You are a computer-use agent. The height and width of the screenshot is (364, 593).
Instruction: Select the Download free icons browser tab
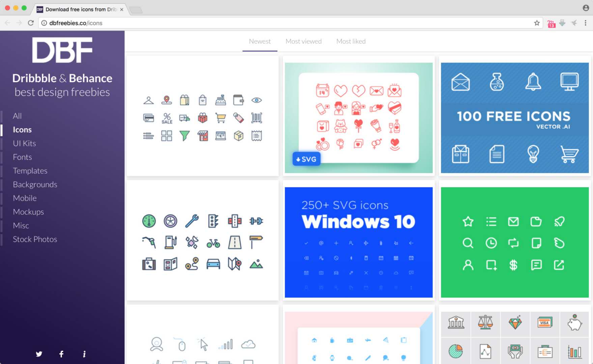(x=80, y=9)
